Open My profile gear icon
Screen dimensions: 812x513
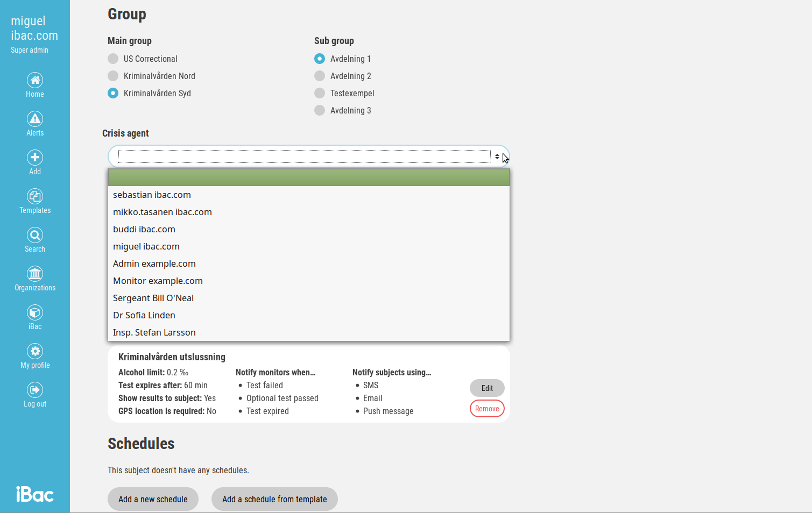(x=35, y=352)
